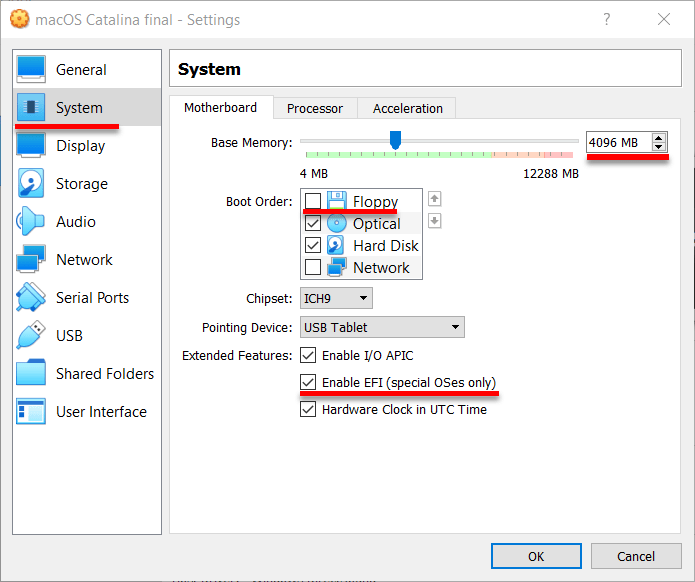Open the Audio speaker icon
Viewport: 695px width, 582px height.
[x=30, y=221]
